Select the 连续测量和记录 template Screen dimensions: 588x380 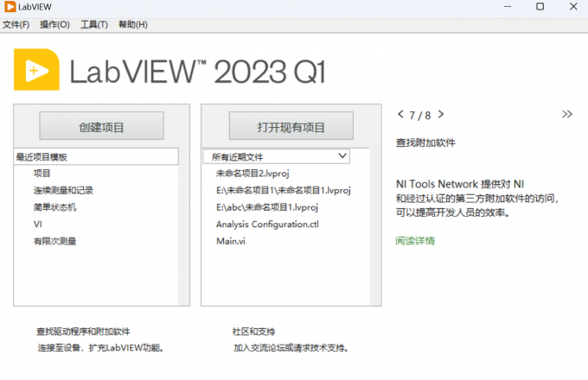(x=63, y=190)
